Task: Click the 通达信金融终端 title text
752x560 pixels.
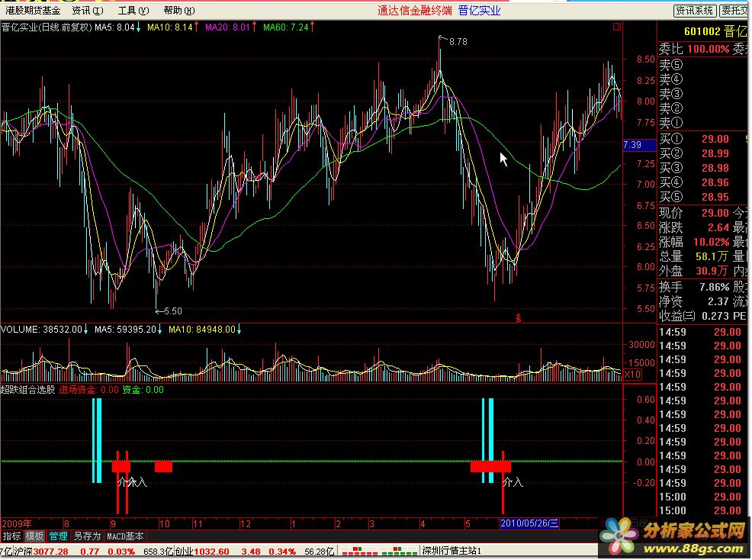Action: 414,11
